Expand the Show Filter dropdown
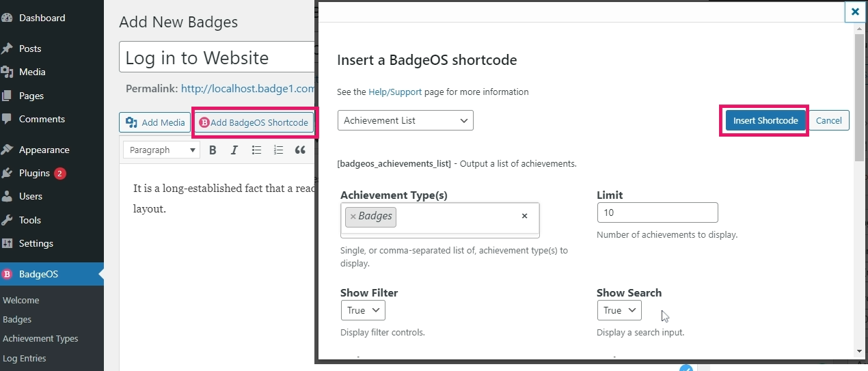The height and width of the screenshot is (371, 868). 363,310
